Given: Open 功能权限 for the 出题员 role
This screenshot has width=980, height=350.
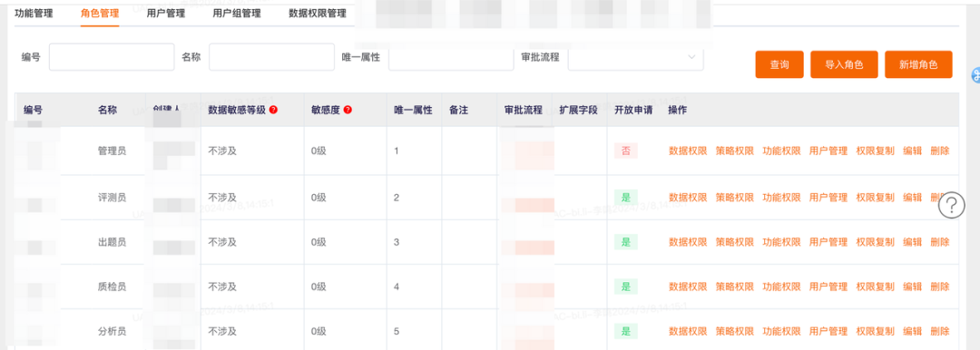Looking at the screenshot, I should tap(782, 242).
